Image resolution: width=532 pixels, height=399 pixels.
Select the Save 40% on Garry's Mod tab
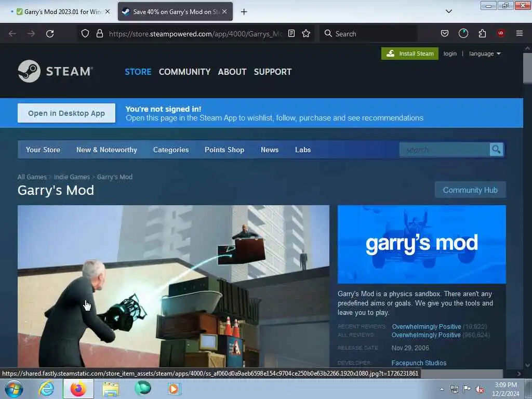175,11
